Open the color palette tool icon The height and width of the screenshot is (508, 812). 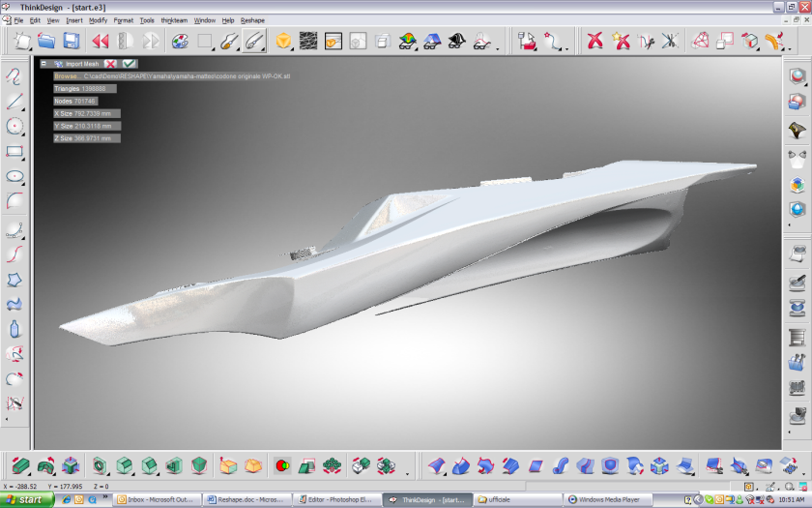[180, 41]
